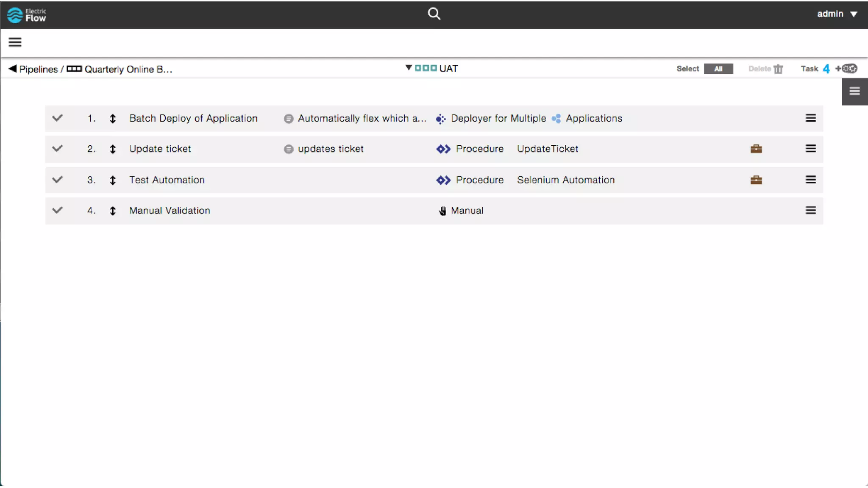
Task: Open briefcase icon on Test Automation row
Action: pos(756,180)
